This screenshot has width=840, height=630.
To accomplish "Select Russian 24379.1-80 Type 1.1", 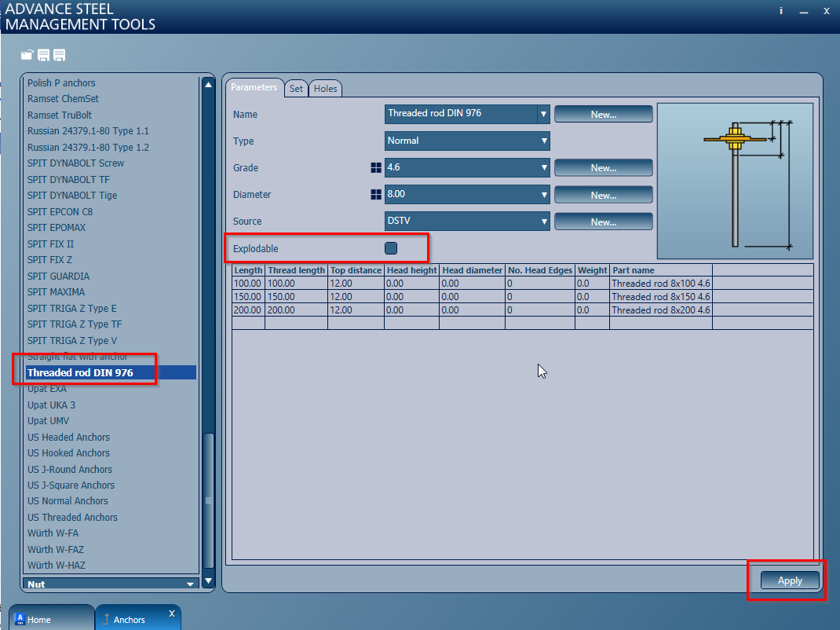I will [x=88, y=131].
